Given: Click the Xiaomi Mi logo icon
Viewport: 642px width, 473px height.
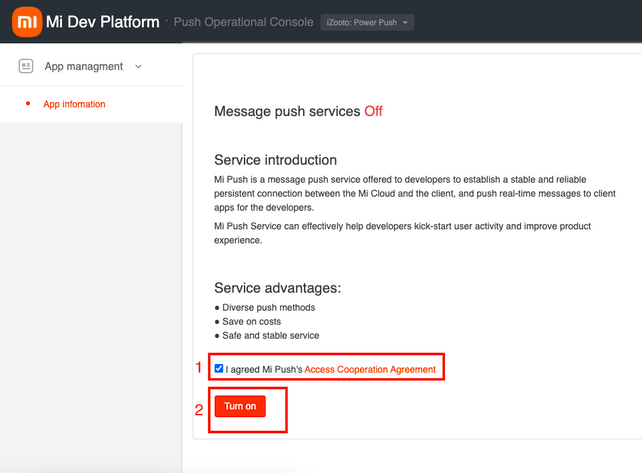Looking at the screenshot, I should tap(27, 22).
